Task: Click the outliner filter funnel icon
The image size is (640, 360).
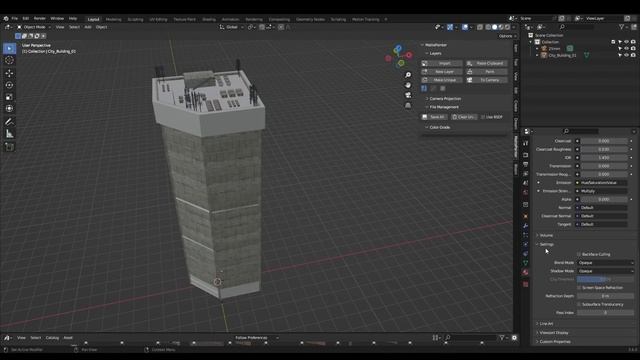Action: [x=621, y=27]
